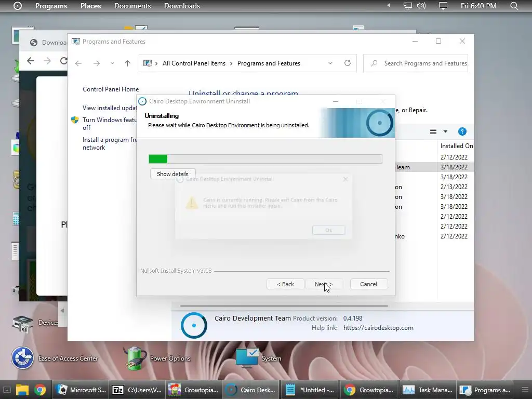532x399 pixels.
Task: Click the desktop toggle icon at taskbar left
Action: click(x=7, y=390)
